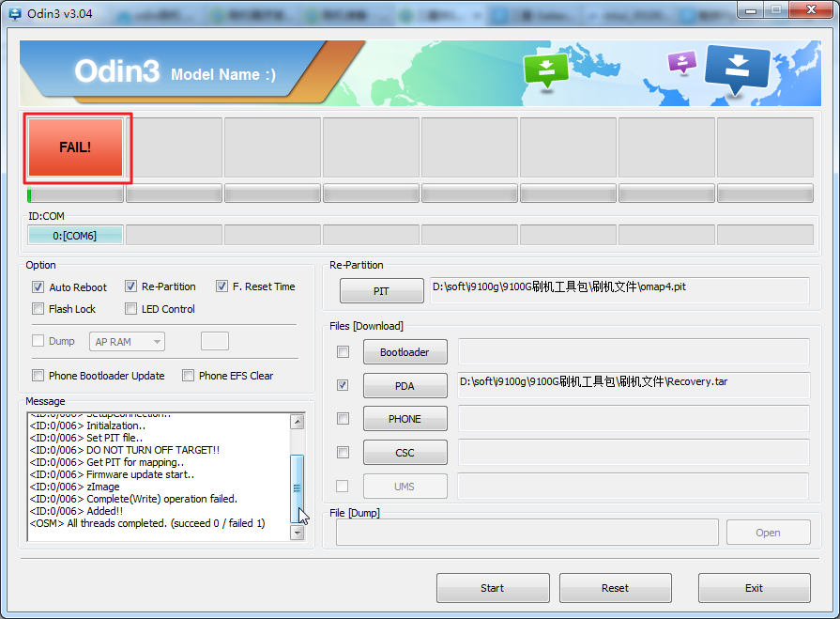
Task: Click the message log scroll up arrow
Action: pos(298,423)
